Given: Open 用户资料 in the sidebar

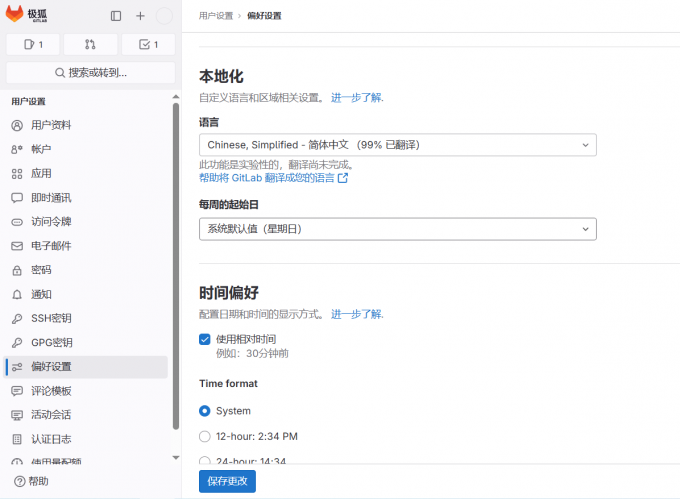Looking at the screenshot, I should [x=85, y=125].
